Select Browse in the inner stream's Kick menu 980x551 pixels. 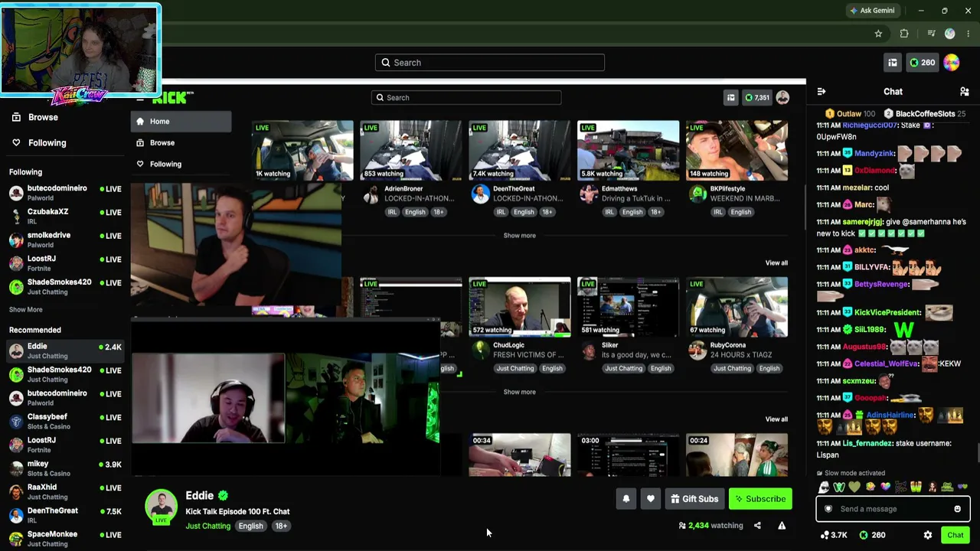pos(181,143)
